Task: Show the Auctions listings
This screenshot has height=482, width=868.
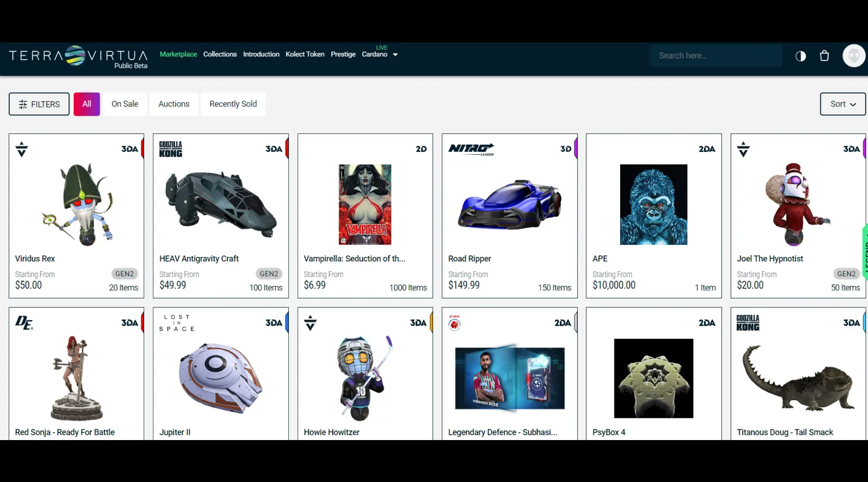Action: coord(174,104)
